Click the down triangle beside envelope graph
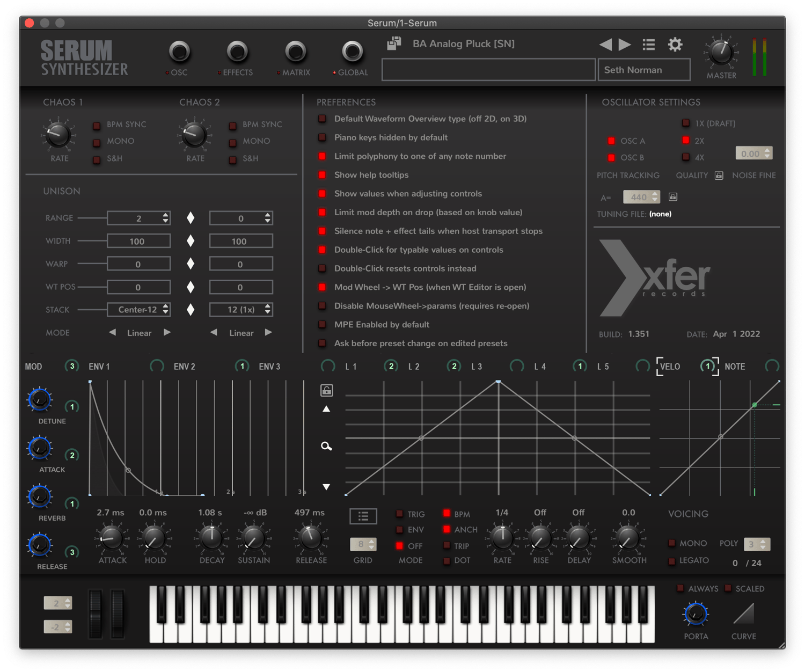Screen dimensions: 805x672 [x=326, y=487]
